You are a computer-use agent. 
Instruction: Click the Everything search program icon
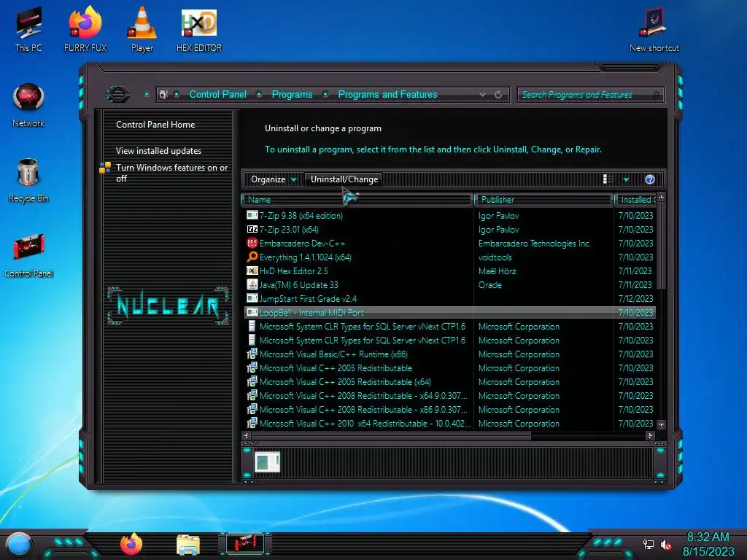pyautogui.click(x=252, y=257)
